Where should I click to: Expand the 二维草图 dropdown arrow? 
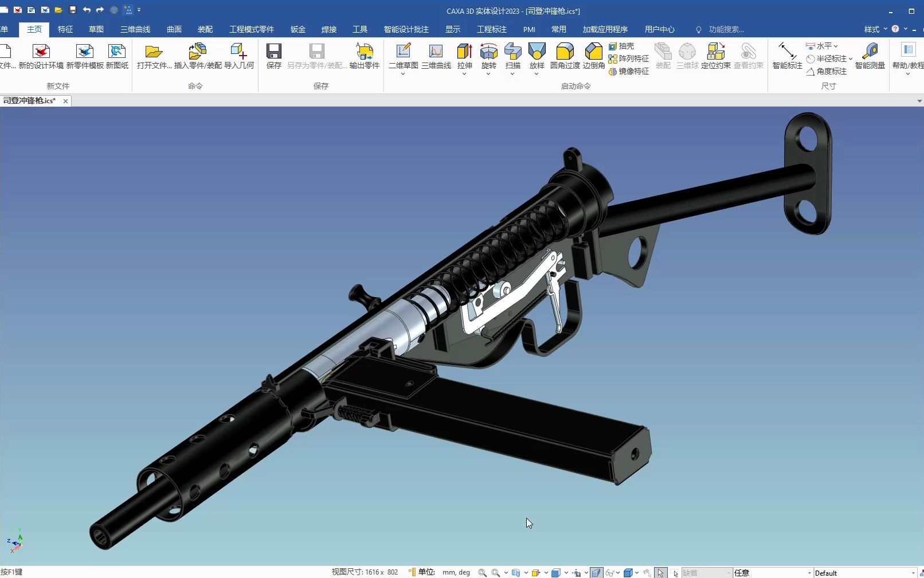pyautogui.click(x=404, y=73)
